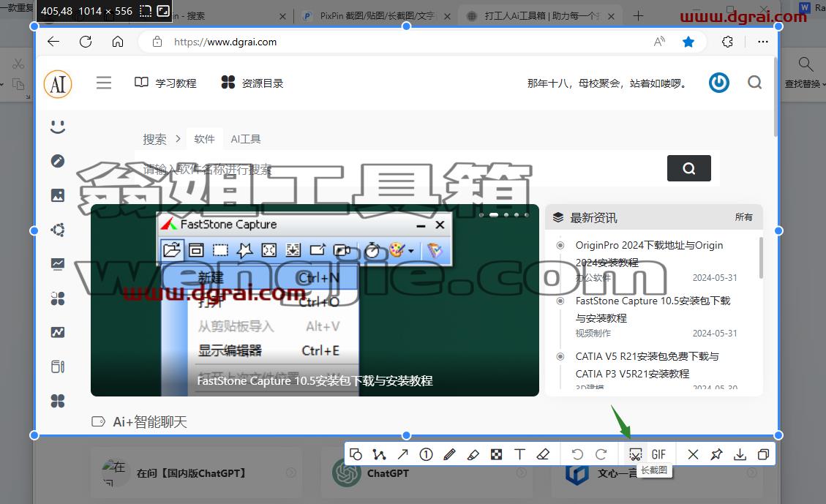Image resolution: width=826 pixels, height=504 pixels.
Task: Switch to the PixPin 截图 browser tab
Action: [x=376, y=16]
